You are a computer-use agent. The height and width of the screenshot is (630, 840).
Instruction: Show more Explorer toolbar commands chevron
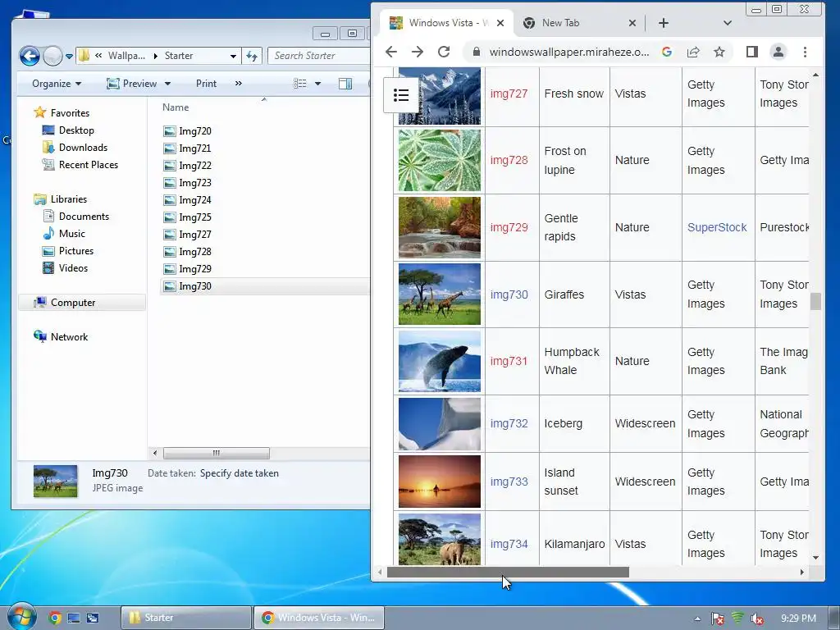click(x=239, y=84)
